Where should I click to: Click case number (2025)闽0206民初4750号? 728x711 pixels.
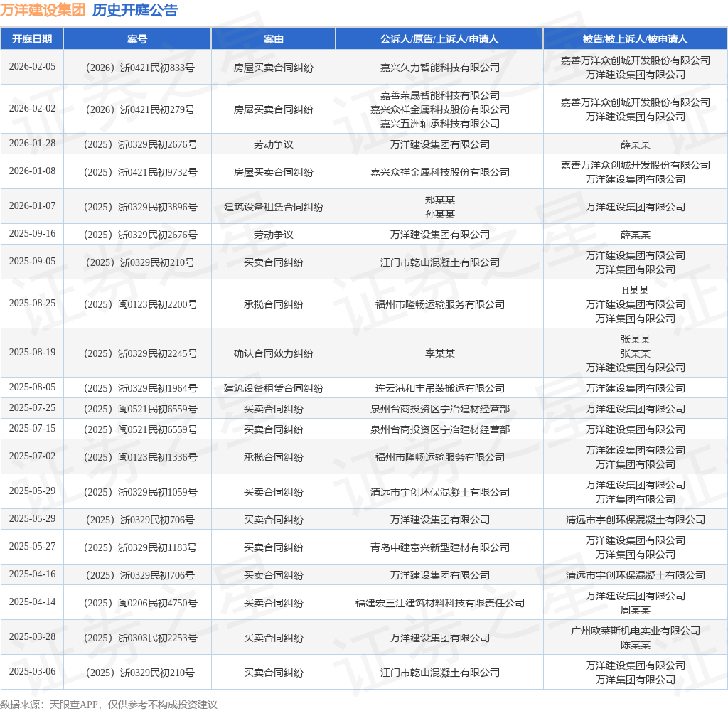140,603
